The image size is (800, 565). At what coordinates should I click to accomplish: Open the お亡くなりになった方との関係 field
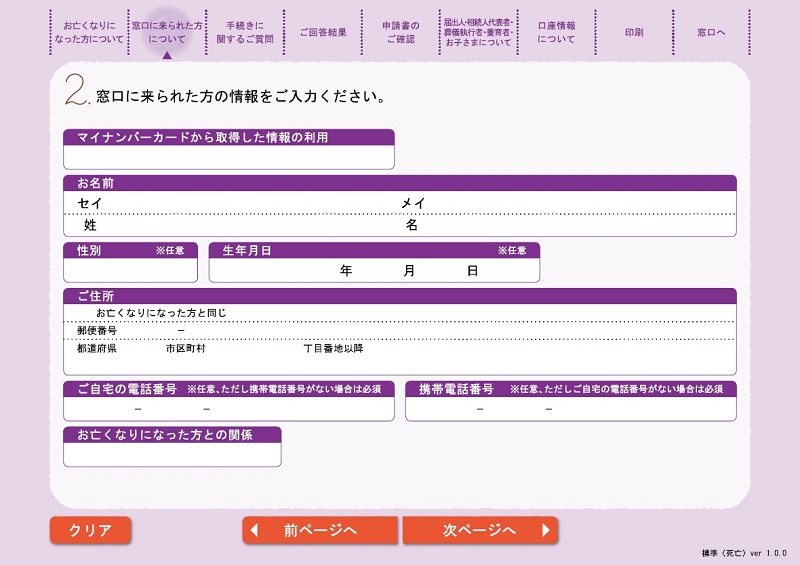tap(172, 455)
